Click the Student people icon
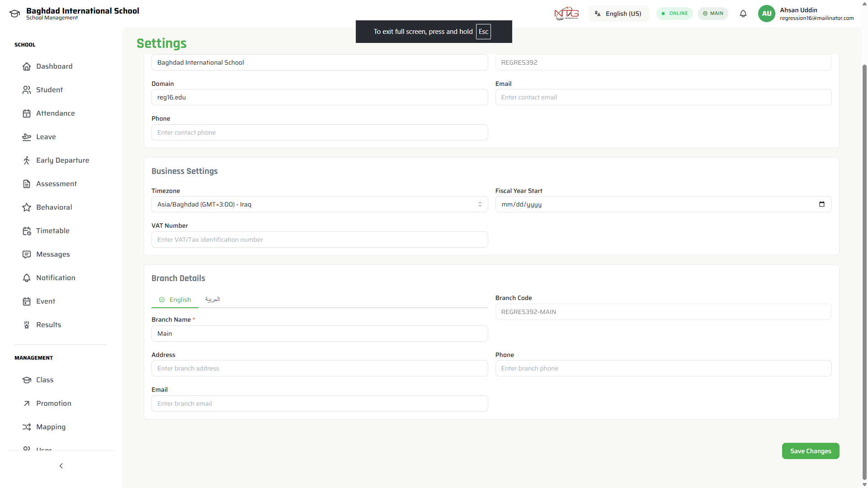 (x=27, y=90)
